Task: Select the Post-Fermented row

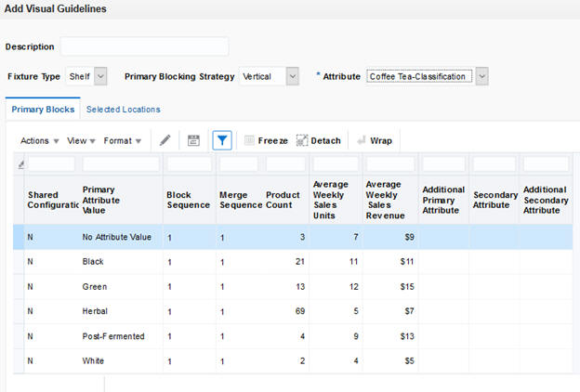Action: pos(293,336)
